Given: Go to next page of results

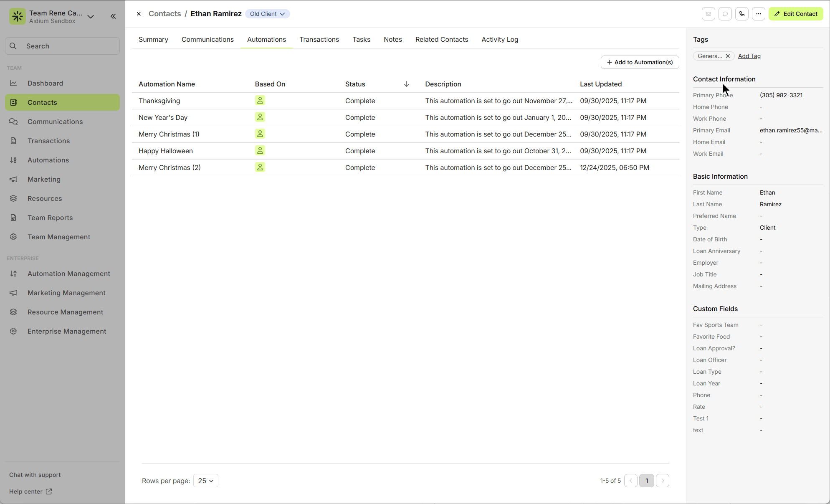Looking at the screenshot, I should pos(663,481).
